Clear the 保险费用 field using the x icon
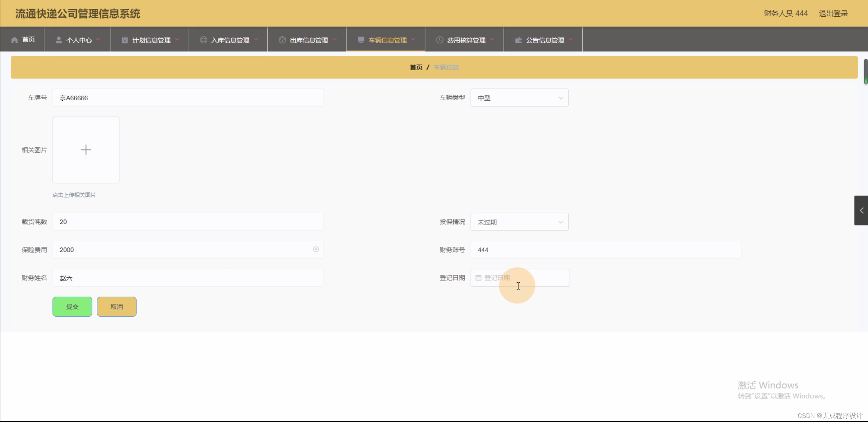Screen dimensions: 868x422 point(316,249)
